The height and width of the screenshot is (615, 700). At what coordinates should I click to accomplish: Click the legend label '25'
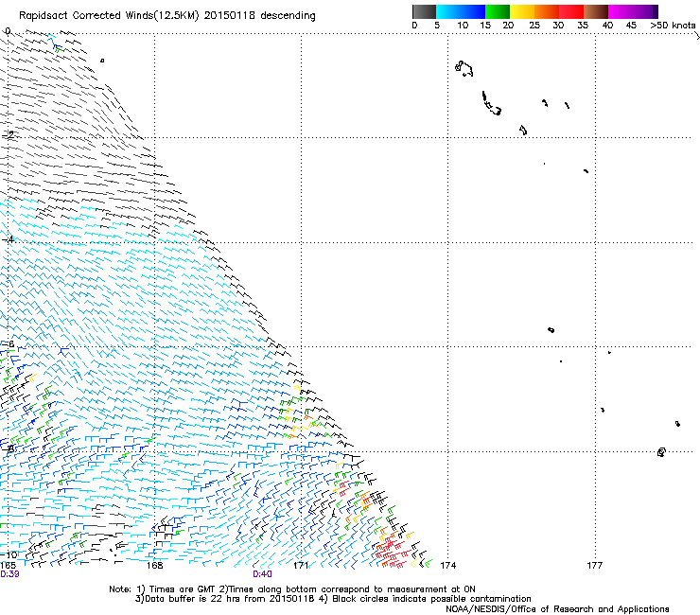tap(534, 26)
